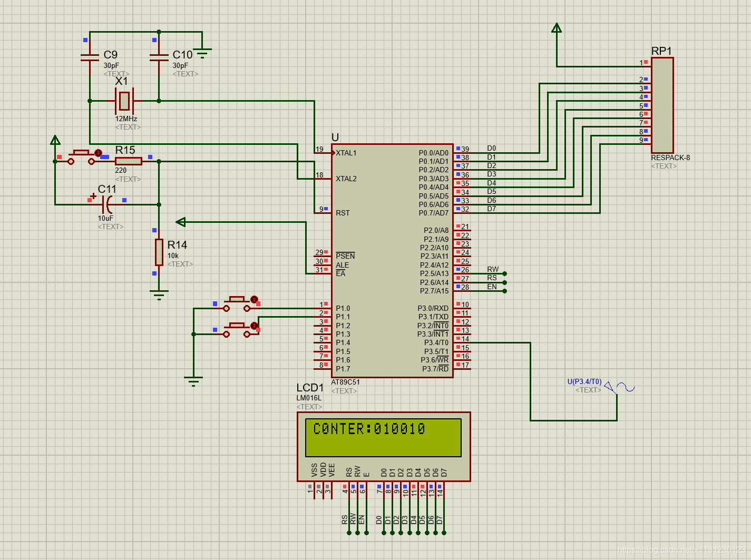Toggle the reset push button near R15
Image resolution: width=751 pixels, height=560 pixels.
(x=81, y=156)
